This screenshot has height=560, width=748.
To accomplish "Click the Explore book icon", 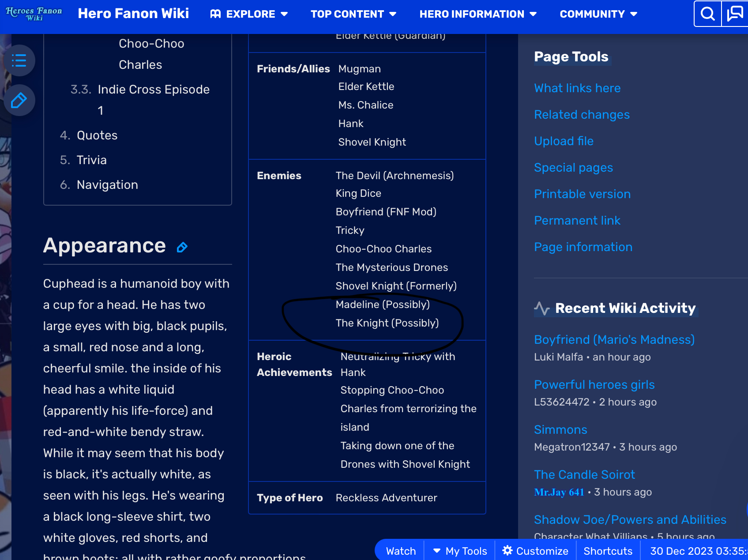I will tap(215, 14).
